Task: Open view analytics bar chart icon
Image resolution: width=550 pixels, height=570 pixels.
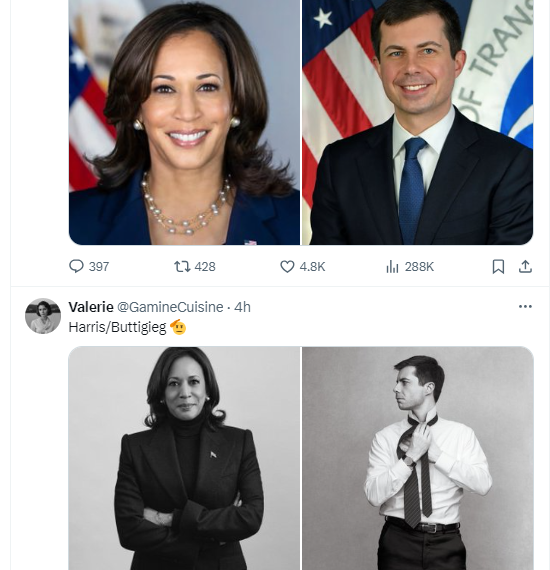Action: [392, 266]
